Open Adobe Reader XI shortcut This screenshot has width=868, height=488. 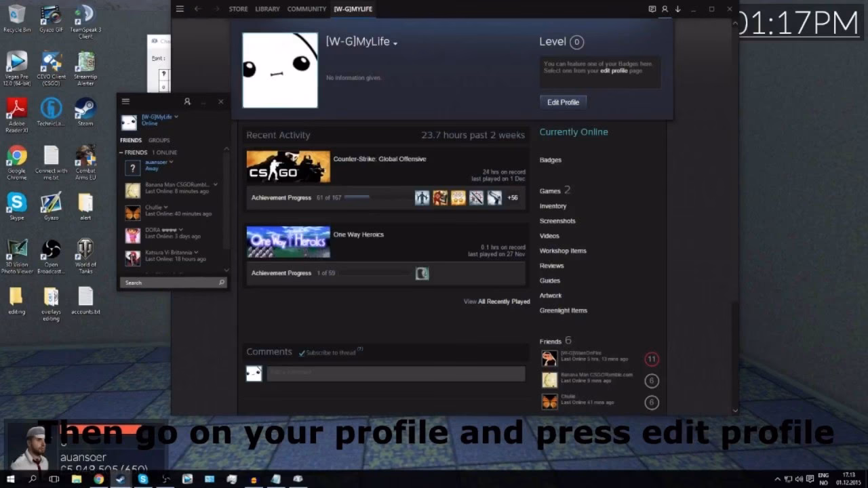[x=17, y=115]
